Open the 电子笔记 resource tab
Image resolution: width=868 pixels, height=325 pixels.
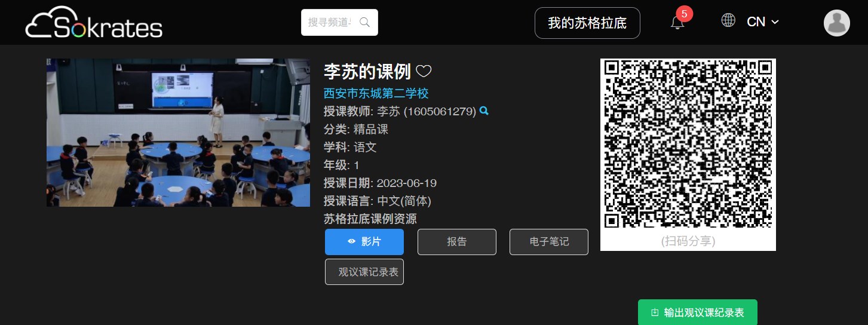(x=549, y=242)
